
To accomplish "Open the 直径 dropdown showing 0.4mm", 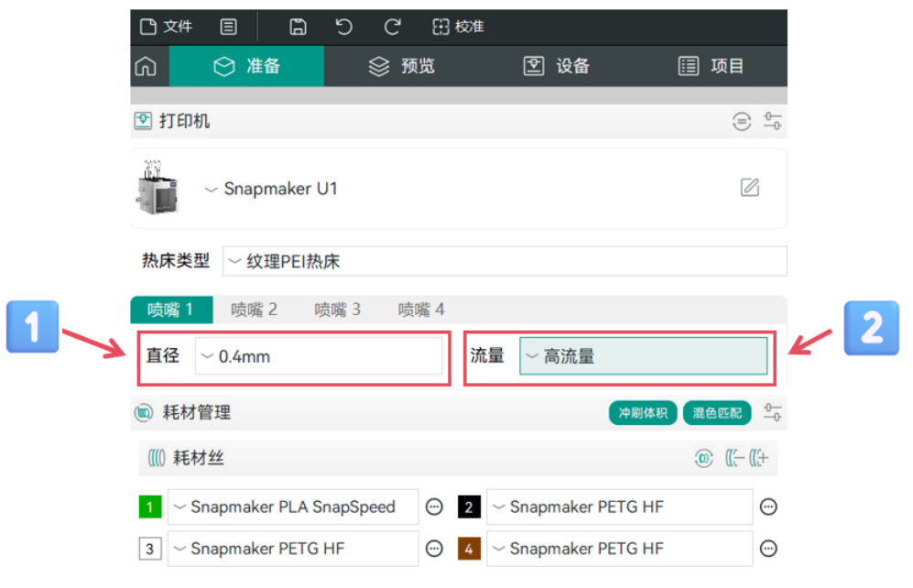I will coord(319,356).
